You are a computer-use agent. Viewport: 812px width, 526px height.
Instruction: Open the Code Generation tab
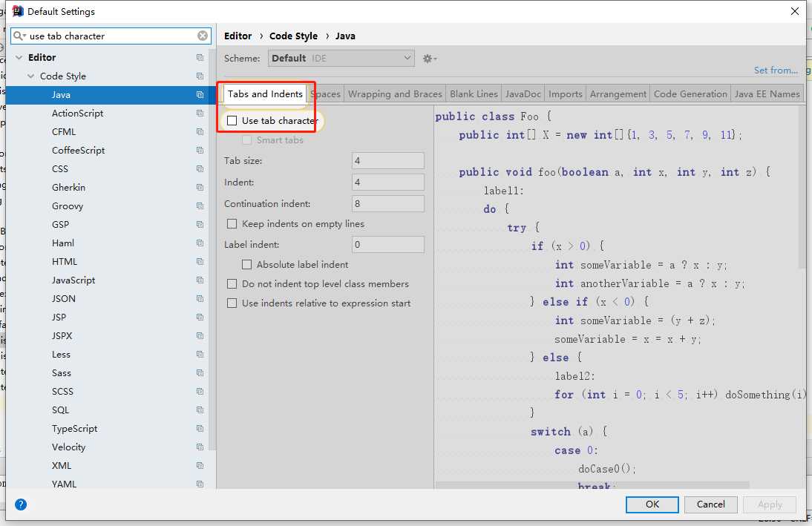click(x=690, y=94)
